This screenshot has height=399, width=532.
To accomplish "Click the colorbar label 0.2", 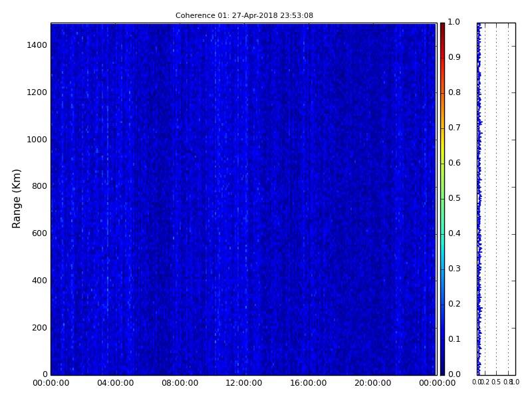I will tap(454, 304).
